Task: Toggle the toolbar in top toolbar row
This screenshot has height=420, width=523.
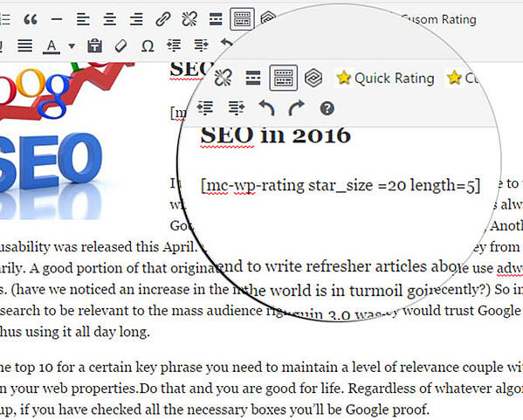Action: click(242, 19)
